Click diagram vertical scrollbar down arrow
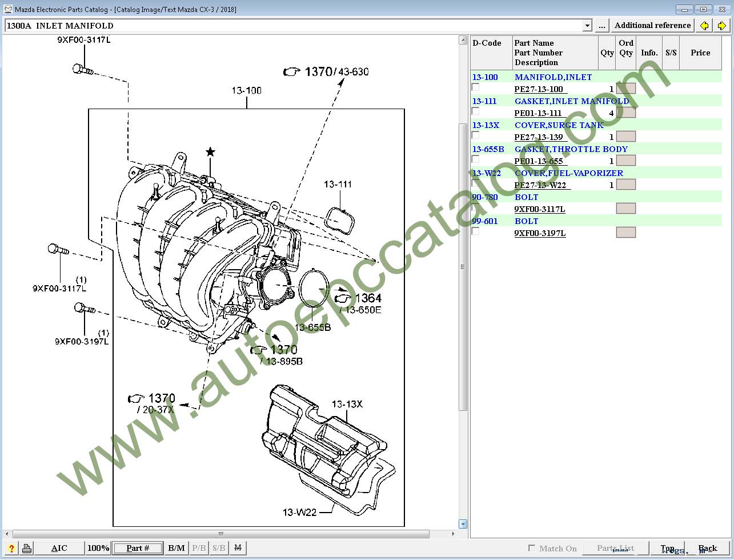The image size is (734, 560). (463, 524)
